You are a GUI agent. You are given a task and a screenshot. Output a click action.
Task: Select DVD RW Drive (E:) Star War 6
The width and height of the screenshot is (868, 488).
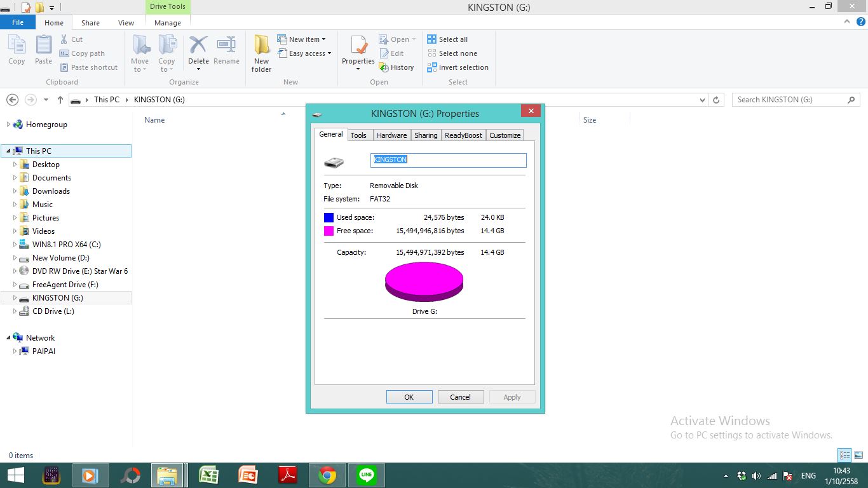(x=80, y=271)
